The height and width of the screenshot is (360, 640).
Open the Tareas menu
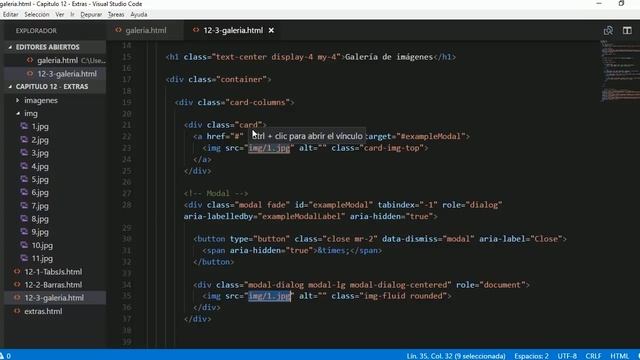pos(116,14)
